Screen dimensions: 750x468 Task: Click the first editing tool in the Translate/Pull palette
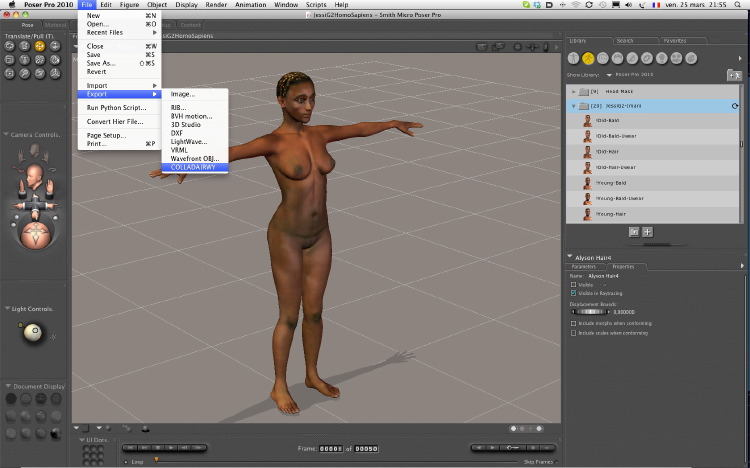(9, 46)
